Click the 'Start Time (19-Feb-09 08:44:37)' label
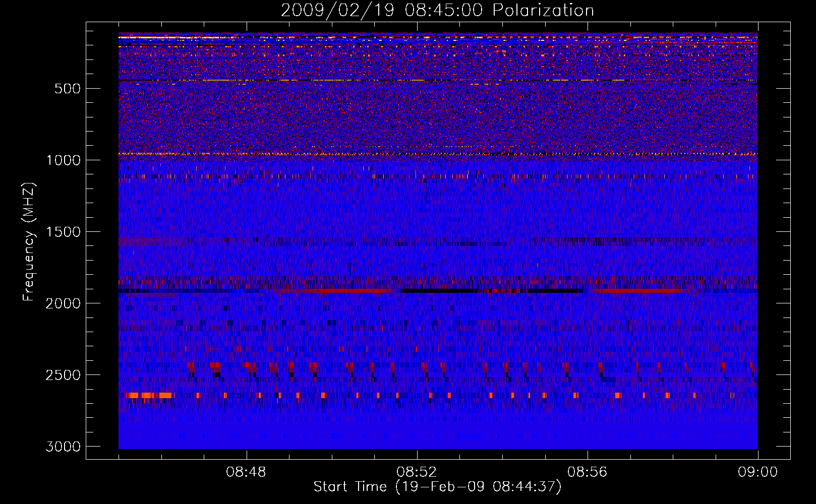Image resolution: width=816 pixels, height=504 pixels. (x=437, y=487)
